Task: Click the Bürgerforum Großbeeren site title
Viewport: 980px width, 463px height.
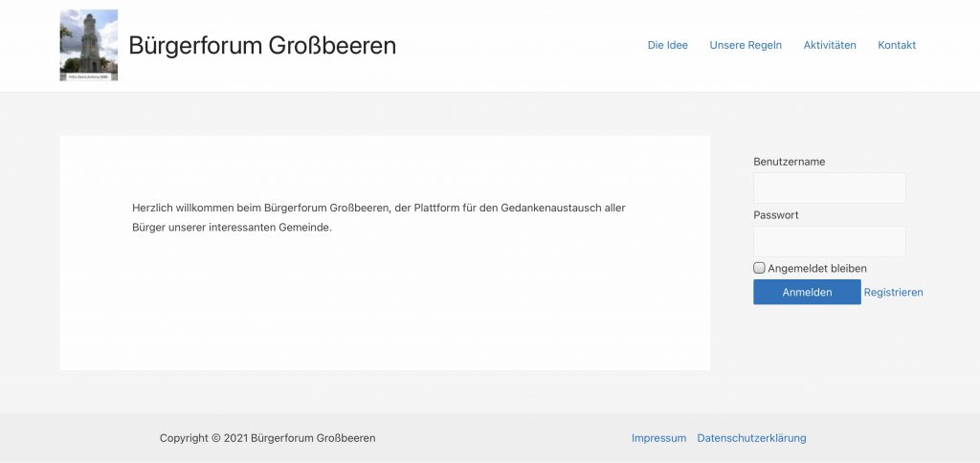Action: (261, 45)
